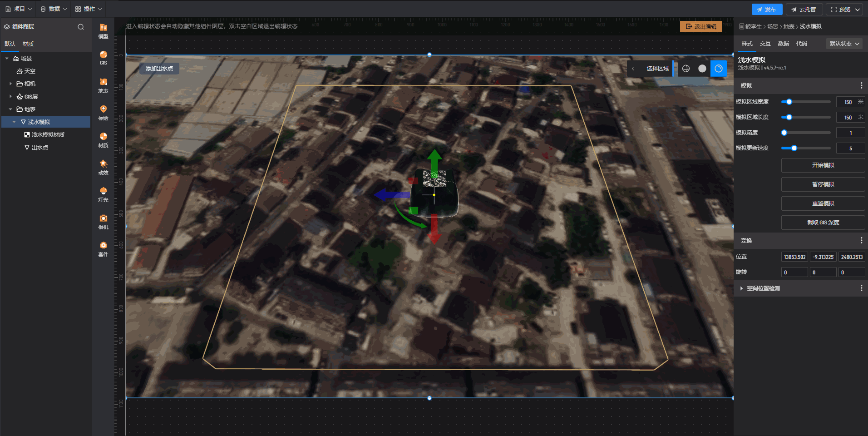Click the 退出编辑 button
This screenshot has width=868, height=436.
(x=700, y=27)
